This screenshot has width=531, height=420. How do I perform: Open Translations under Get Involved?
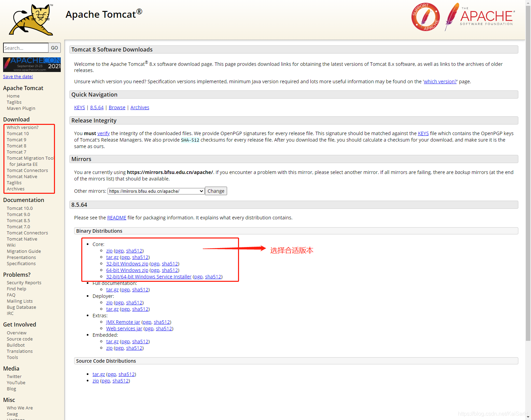20,351
